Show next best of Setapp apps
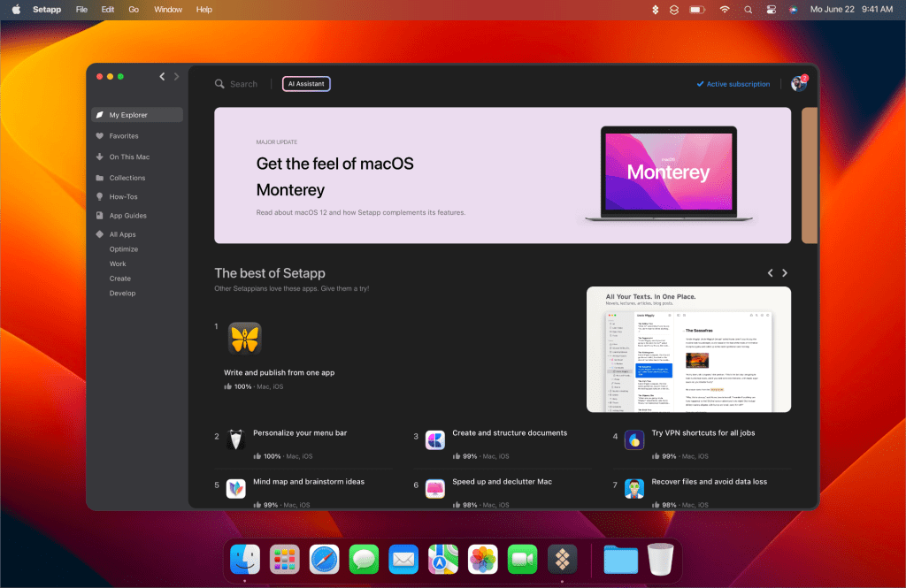The image size is (906, 588). coord(785,273)
